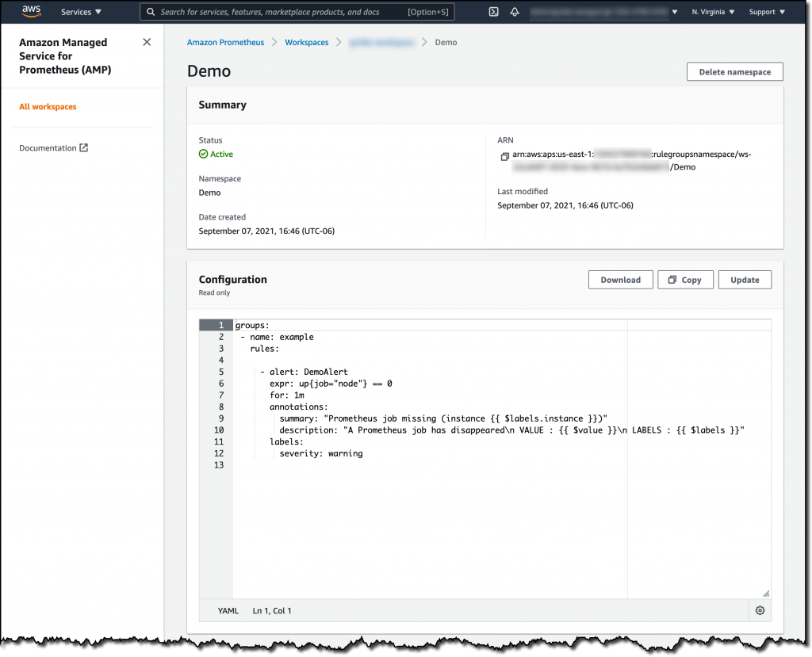Copy the configuration contents
812x657 pixels.
pos(685,279)
